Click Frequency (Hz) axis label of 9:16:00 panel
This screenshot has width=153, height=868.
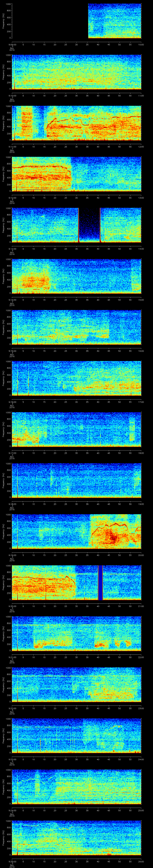[3, 378]
